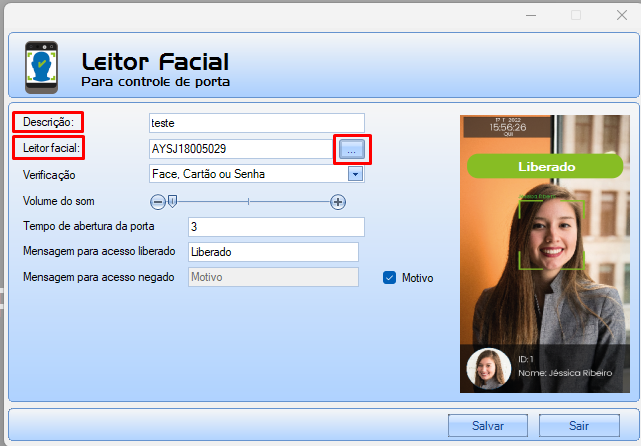Click the Salvar button

pyautogui.click(x=488, y=426)
